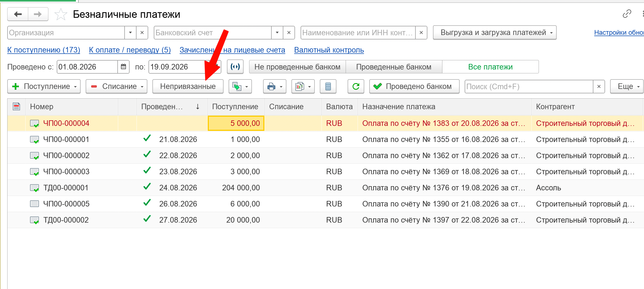Open the reports icon dropdown
The height and width of the screenshot is (289, 644).
point(303,87)
